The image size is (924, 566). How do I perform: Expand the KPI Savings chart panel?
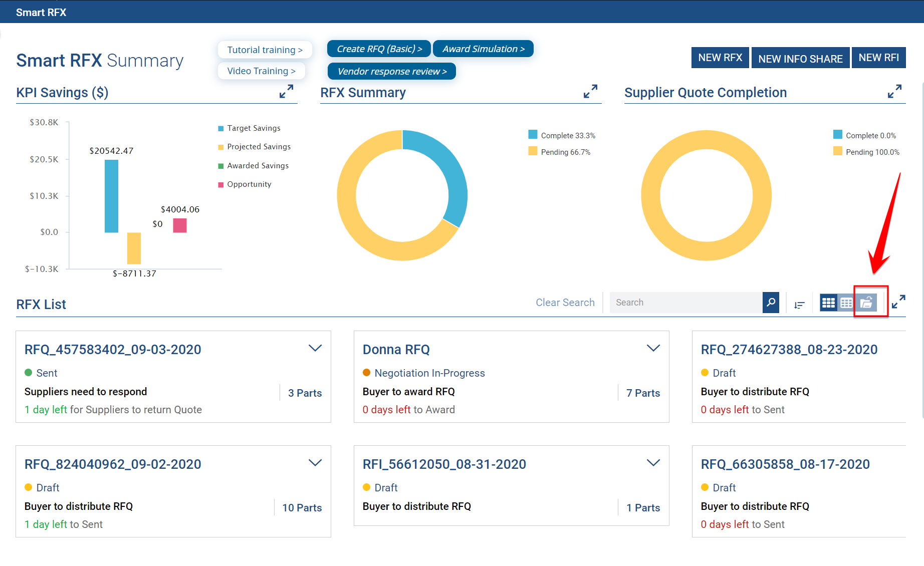(x=286, y=92)
